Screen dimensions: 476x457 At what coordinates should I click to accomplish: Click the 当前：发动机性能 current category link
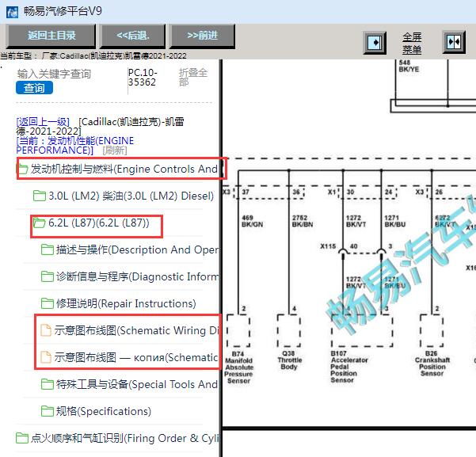[74, 145]
